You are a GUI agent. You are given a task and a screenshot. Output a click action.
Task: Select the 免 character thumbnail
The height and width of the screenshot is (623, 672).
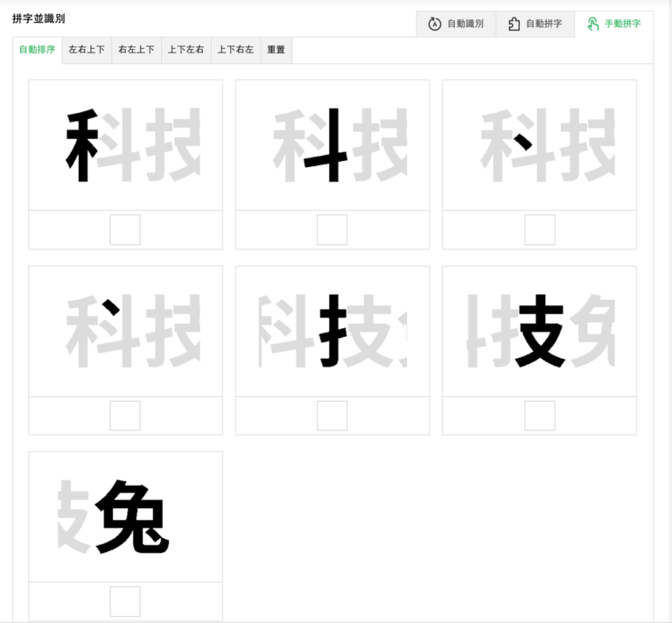tap(125, 517)
